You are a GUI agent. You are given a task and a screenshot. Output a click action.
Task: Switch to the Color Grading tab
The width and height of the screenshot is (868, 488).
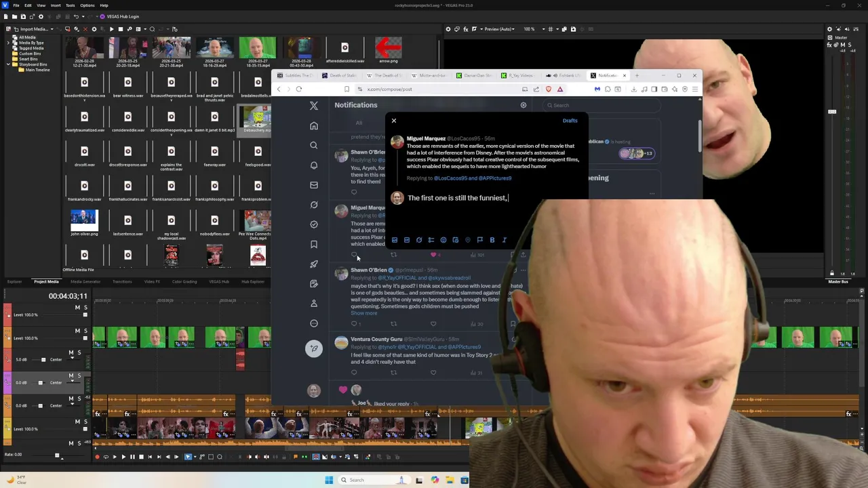(x=184, y=282)
